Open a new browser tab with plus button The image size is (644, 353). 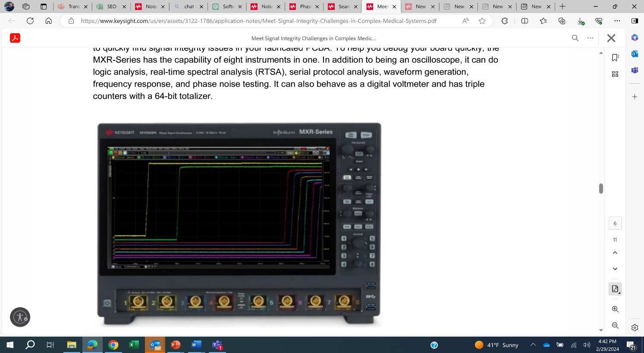coord(562,6)
